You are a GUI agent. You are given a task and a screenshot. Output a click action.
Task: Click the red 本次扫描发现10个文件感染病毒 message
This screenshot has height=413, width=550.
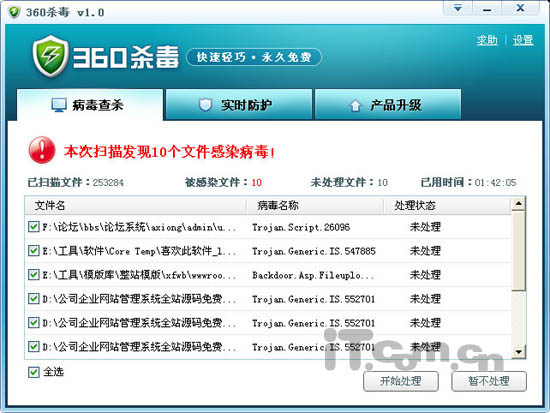(169, 152)
